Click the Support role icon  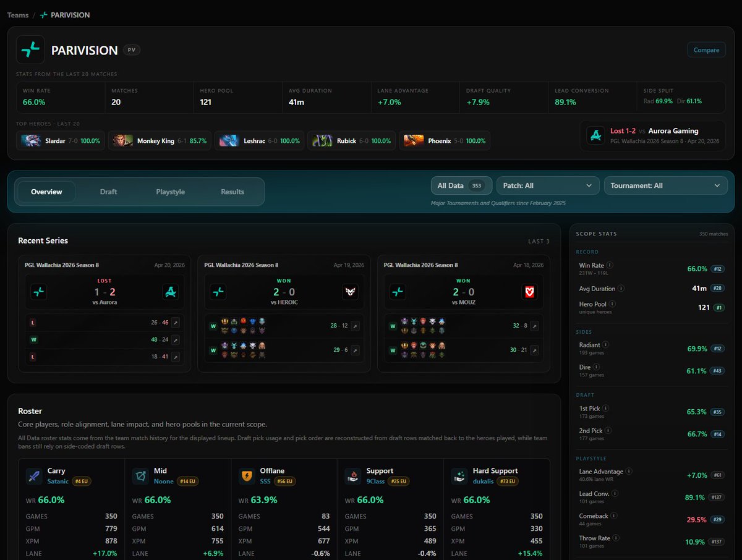pyautogui.click(x=352, y=476)
